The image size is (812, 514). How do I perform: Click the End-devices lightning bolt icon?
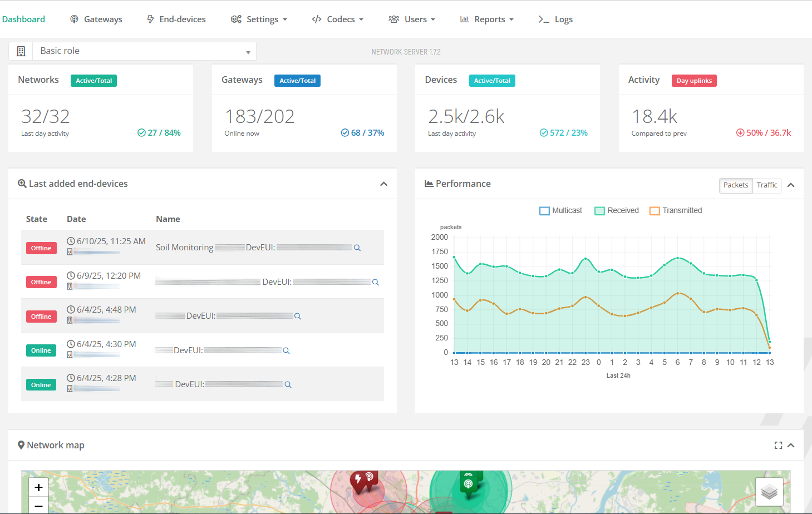click(x=150, y=19)
